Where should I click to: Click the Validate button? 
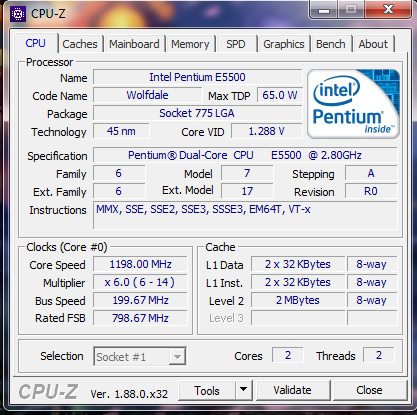coord(292,390)
